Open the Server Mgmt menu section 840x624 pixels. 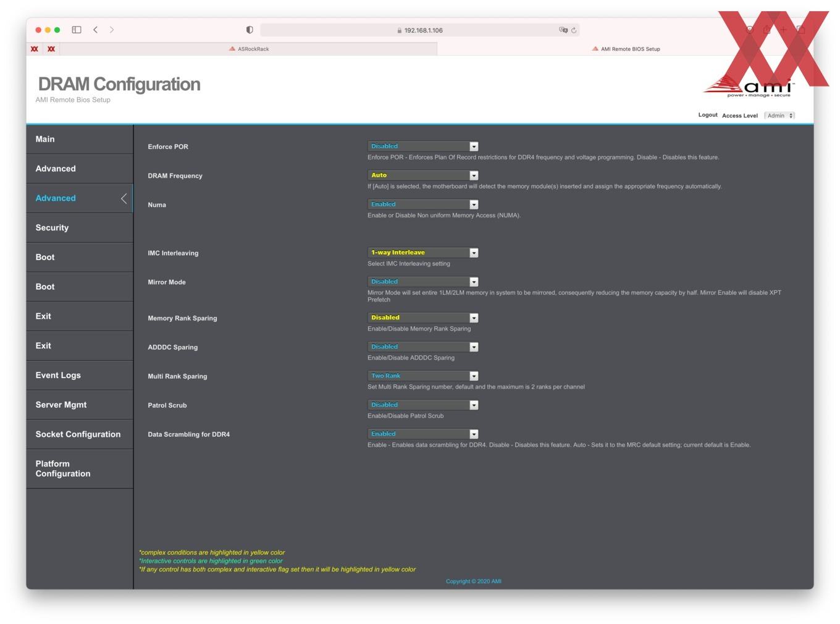pos(80,405)
